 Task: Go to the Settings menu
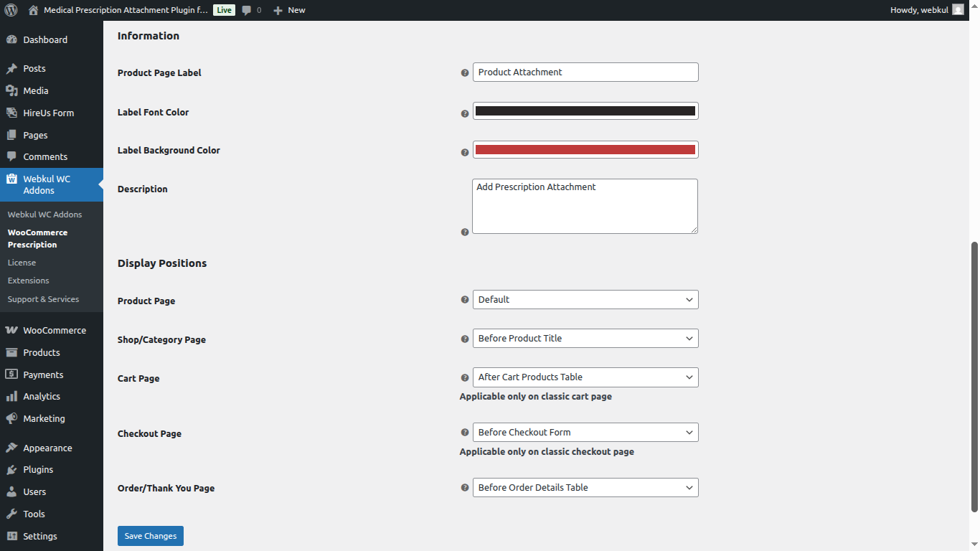click(x=52, y=536)
